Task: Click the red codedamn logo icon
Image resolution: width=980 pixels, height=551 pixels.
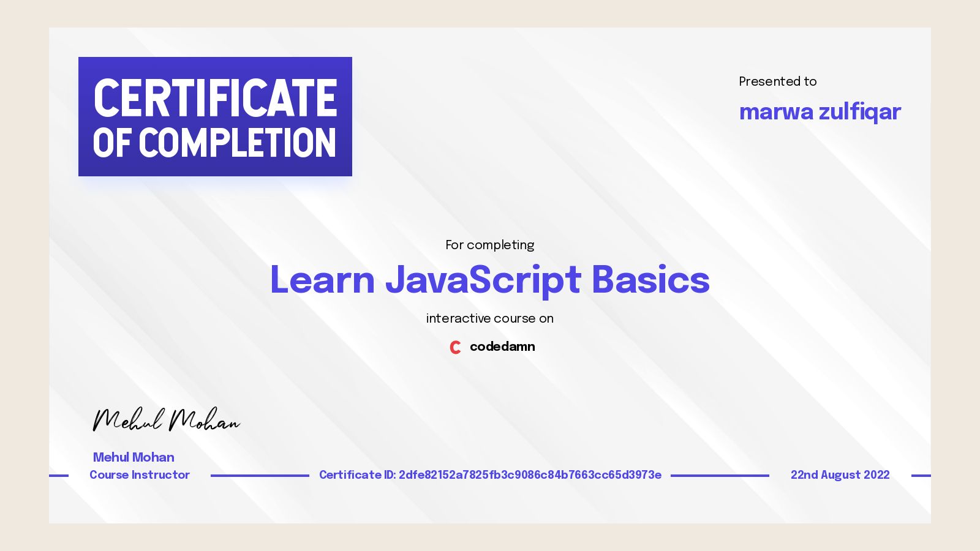Action: click(x=455, y=347)
